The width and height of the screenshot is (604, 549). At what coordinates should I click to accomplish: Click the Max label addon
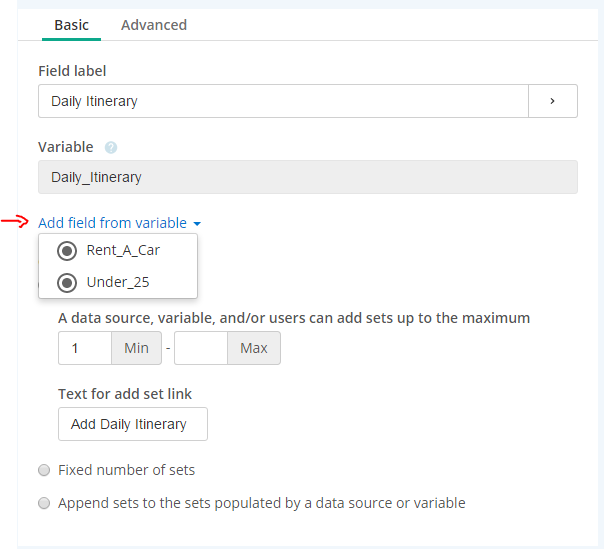[x=254, y=348]
